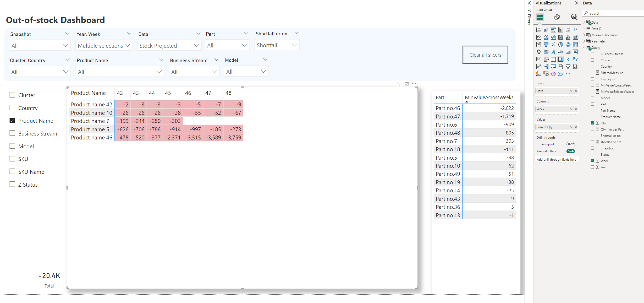Pick the Scatter chart visual
Image resolution: width=644 pixels, height=303 pixels.
point(553,45)
